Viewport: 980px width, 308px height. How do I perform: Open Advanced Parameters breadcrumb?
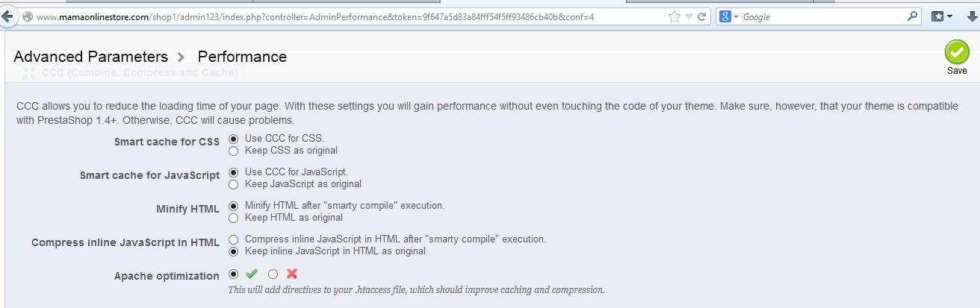90,57
